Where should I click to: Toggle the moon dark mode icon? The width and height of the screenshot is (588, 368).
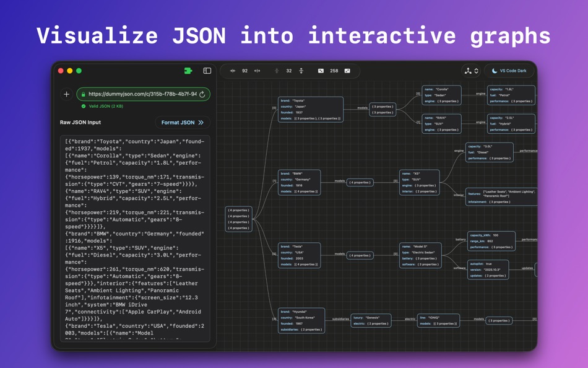tap(495, 70)
